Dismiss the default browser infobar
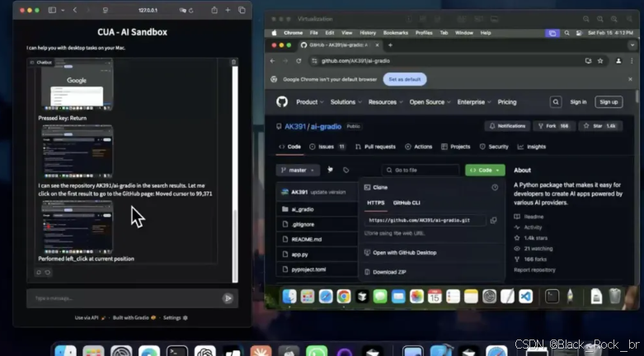644x356 pixels. [631, 79]
